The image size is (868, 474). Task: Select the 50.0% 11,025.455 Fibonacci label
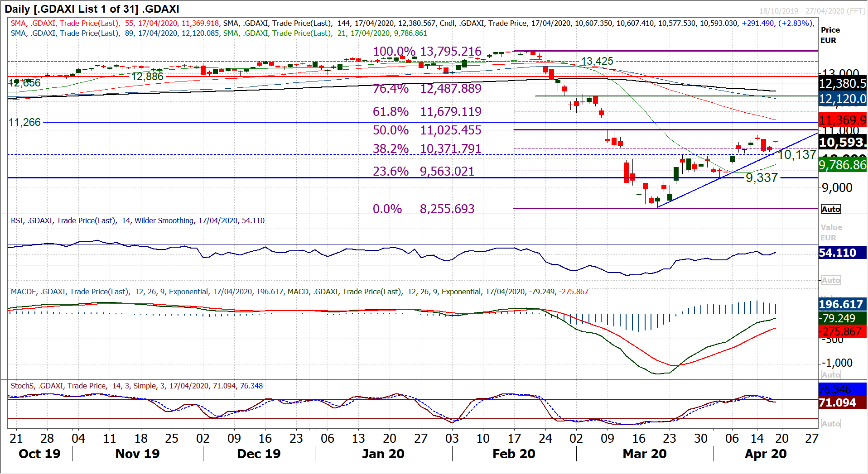coord(427,130)
